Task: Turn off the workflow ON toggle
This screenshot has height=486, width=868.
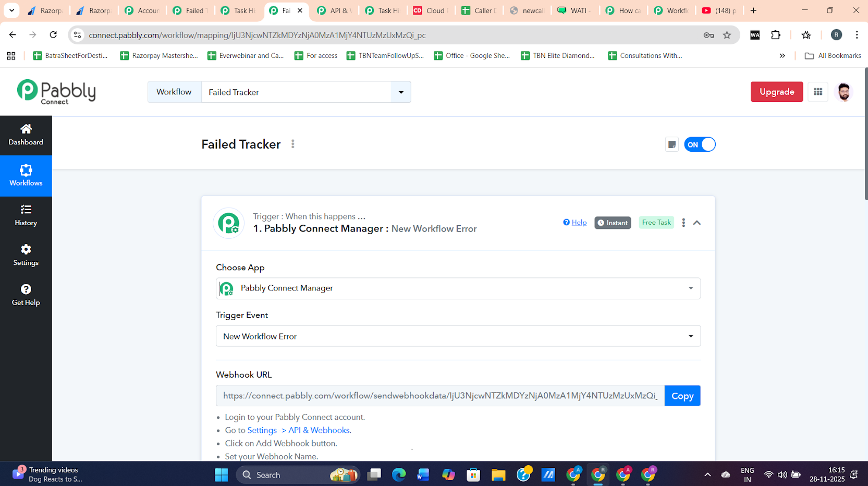Action: pos(700,144)
